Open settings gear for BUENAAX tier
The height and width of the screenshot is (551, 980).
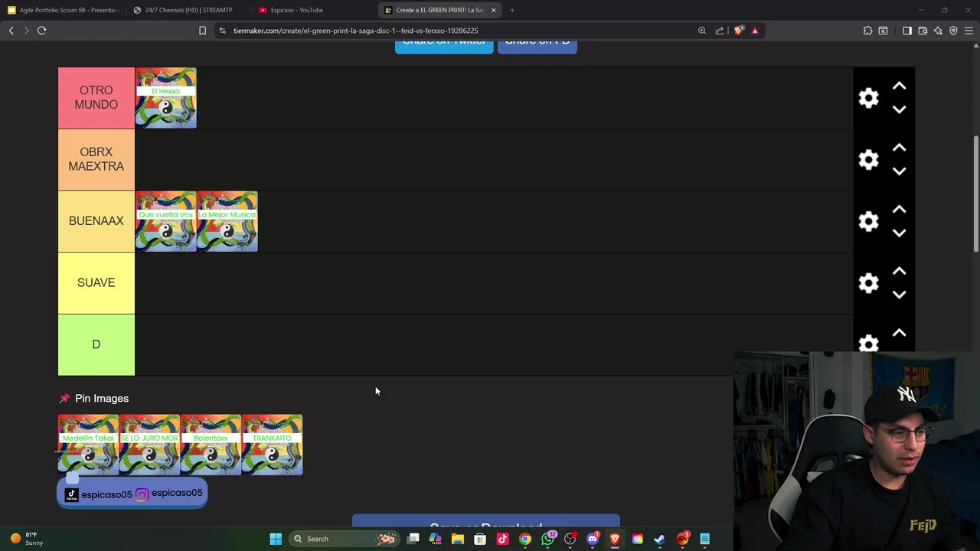pyautogui.click(x=868, y=221)
